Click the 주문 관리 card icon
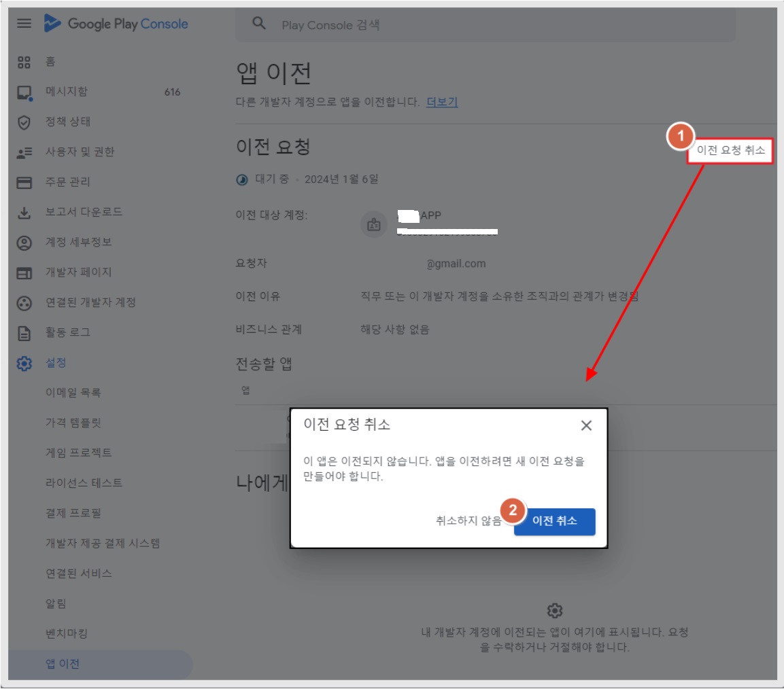This screenshot has width=784, height=689. (24, 182)
